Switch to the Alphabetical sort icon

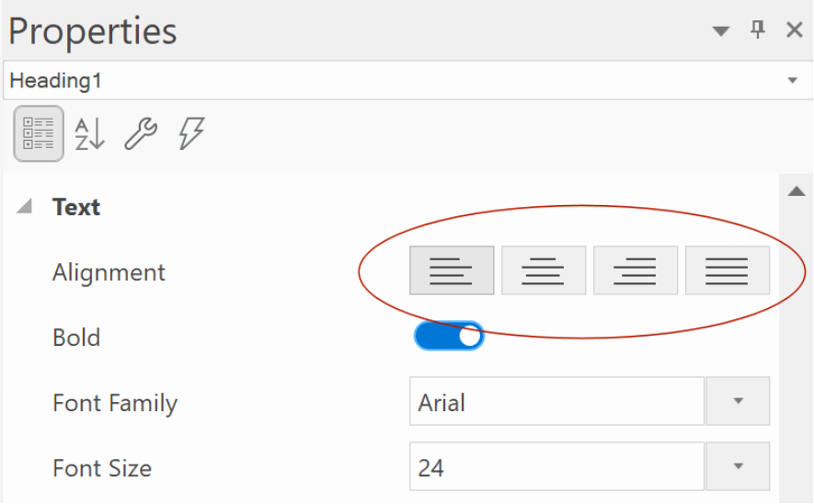90,134
